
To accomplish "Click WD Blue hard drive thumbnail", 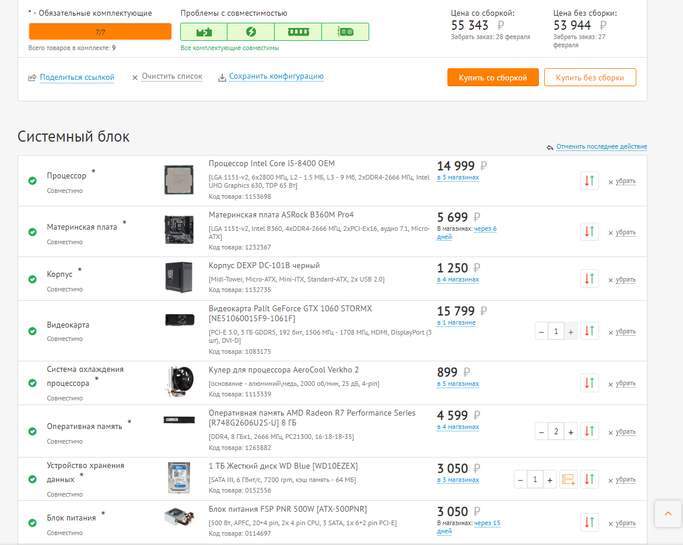I will point(179,477).
